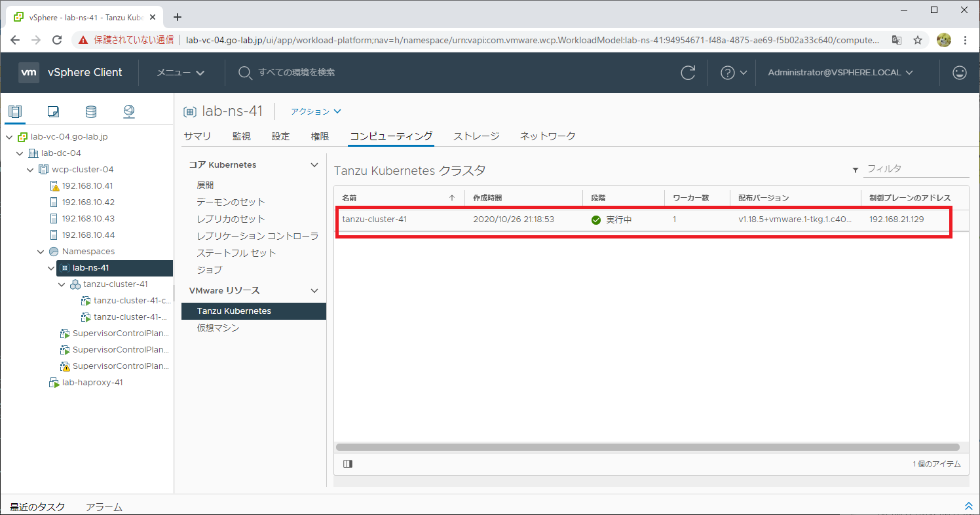Image resolution: width=980 pixels, height=515 pixels.
Task: Open the アラーム tab at bottom
Action: point(104,507)
